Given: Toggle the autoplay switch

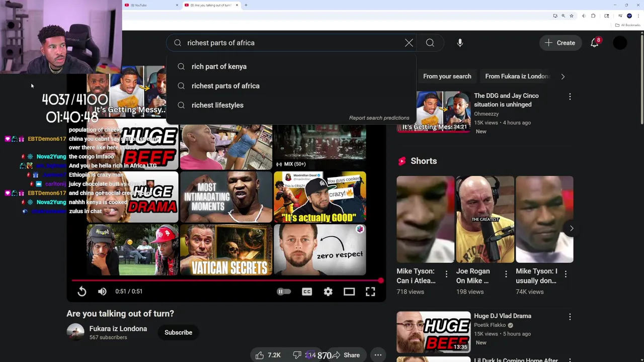Looking at the screenshot, I should pos(284,291).
